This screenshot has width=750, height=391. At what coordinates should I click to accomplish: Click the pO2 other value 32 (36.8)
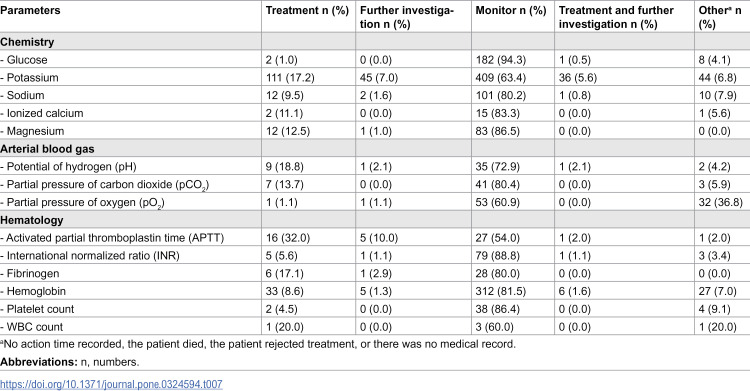coord(720,202)
